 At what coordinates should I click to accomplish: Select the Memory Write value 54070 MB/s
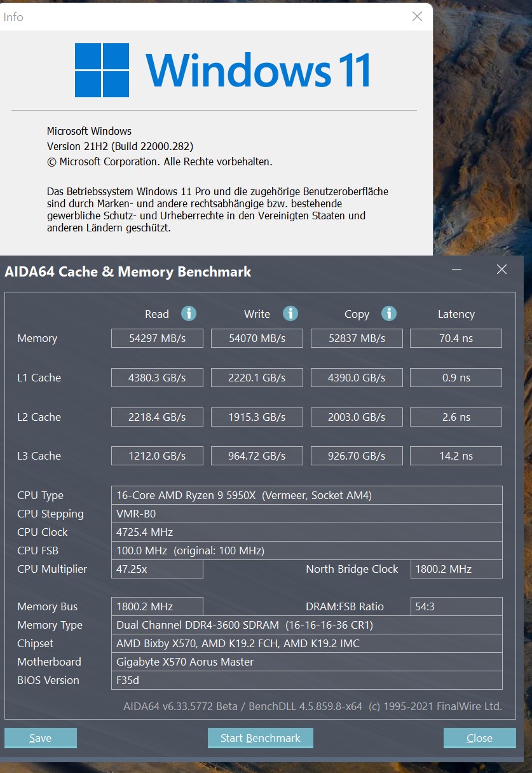click(257, 338)
